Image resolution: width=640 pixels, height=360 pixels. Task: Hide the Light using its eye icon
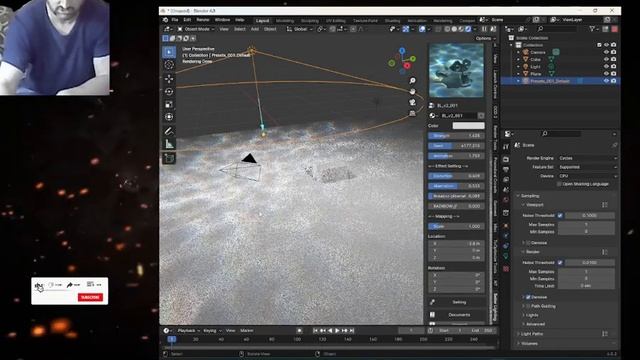(606, 67)
